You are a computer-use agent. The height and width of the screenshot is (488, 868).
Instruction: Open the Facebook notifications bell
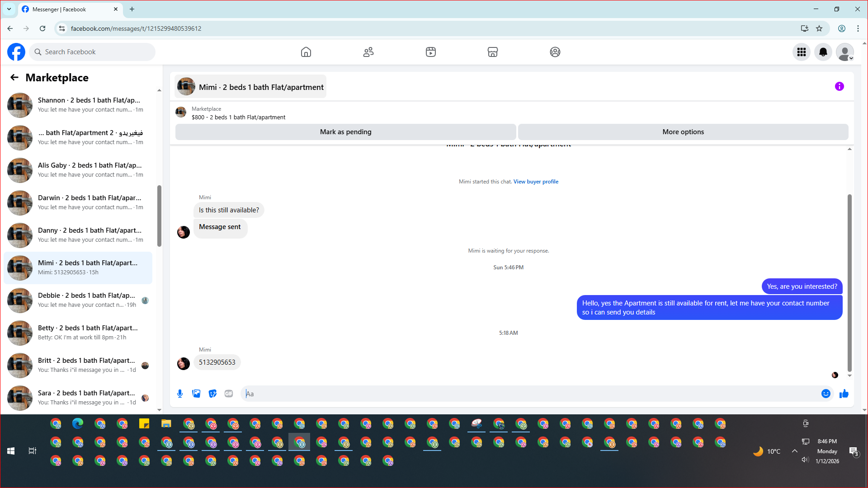pos(823,52)
